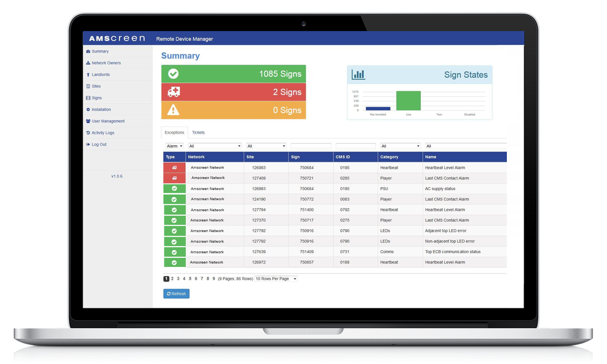
Task: Open the Network filter dropdown
Action: coord(215,146)
